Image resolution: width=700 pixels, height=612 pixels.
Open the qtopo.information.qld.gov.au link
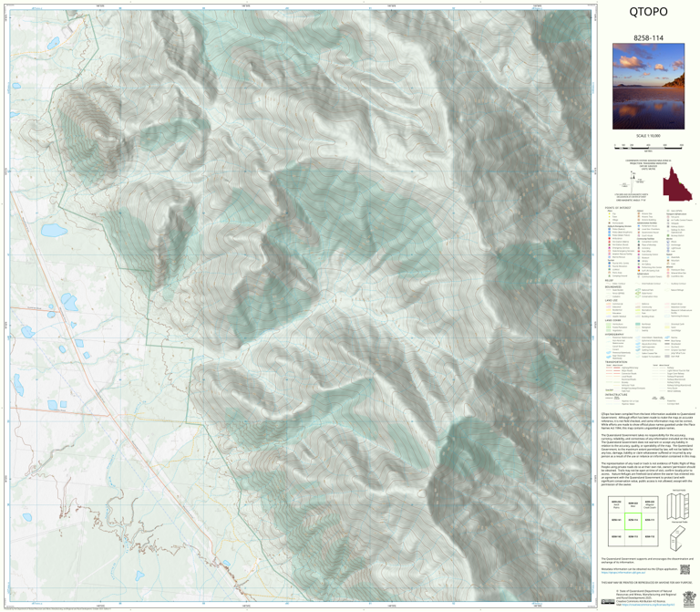tap(623, 572)
